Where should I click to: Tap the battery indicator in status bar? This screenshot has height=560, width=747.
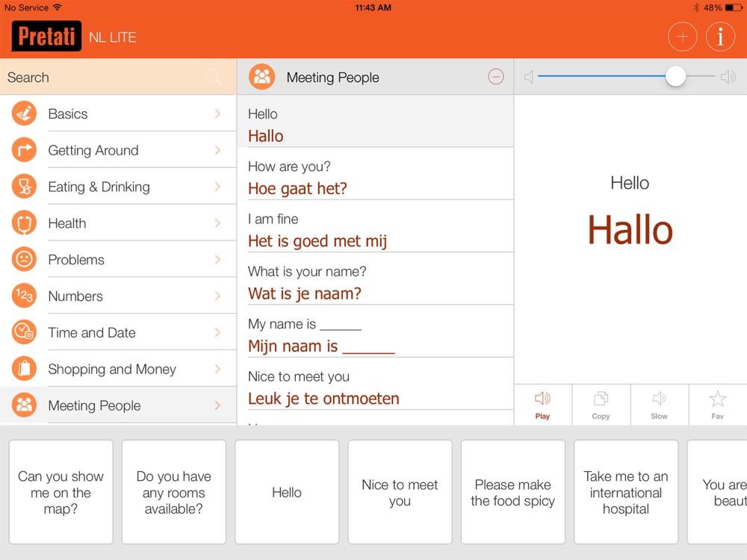(733, 7)
